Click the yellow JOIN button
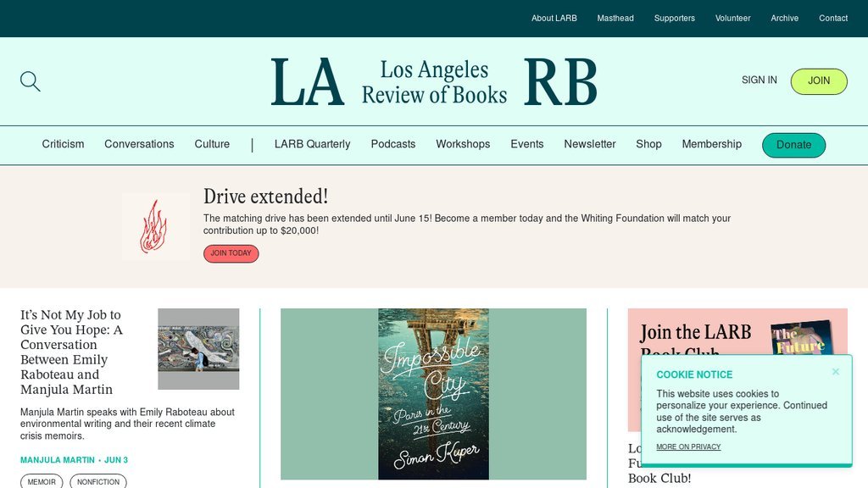Screen dimensions: 868x488 point(819,81)
